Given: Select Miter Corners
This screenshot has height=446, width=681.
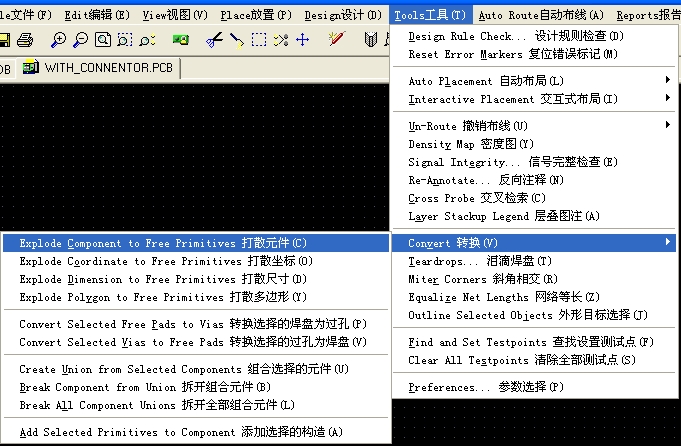Looking at the screenshot, I should [534, 279].
